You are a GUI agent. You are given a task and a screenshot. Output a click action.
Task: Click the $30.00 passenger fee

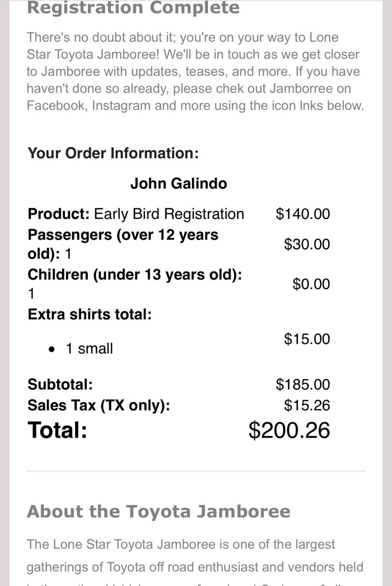[x=307, y=244]
